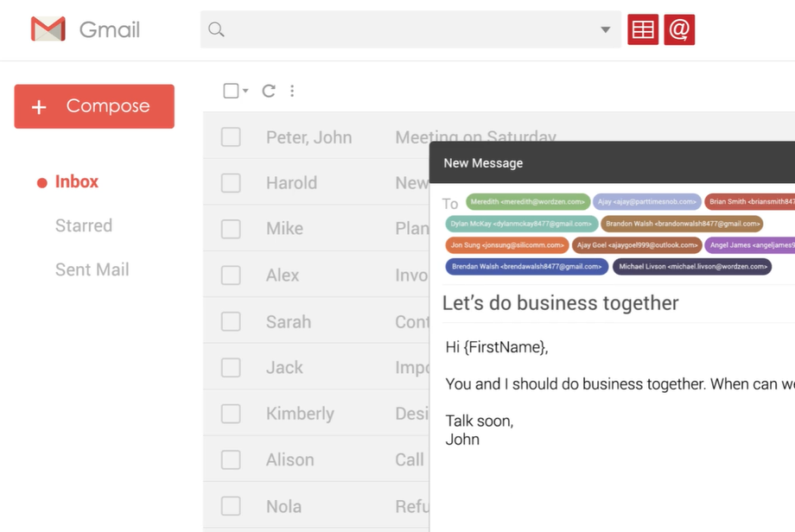Open the Sent Mail folder
The height and width of the screenshot is (532, 795).
(x=92, y=269)
